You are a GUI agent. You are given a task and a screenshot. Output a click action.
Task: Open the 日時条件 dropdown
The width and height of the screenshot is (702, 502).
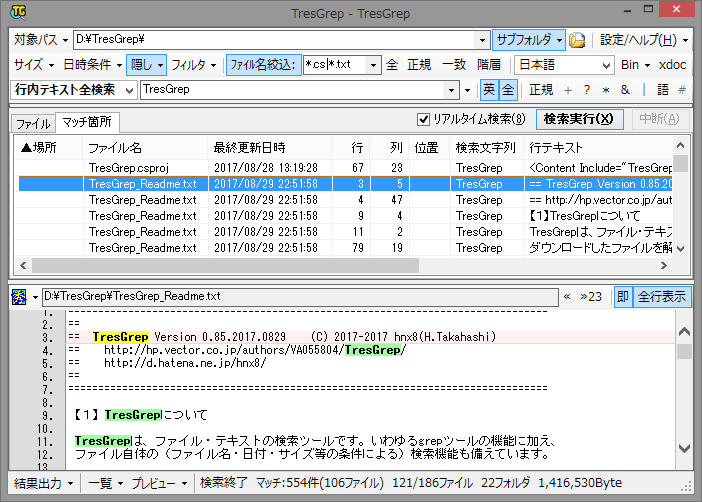(x=92, y=65)
